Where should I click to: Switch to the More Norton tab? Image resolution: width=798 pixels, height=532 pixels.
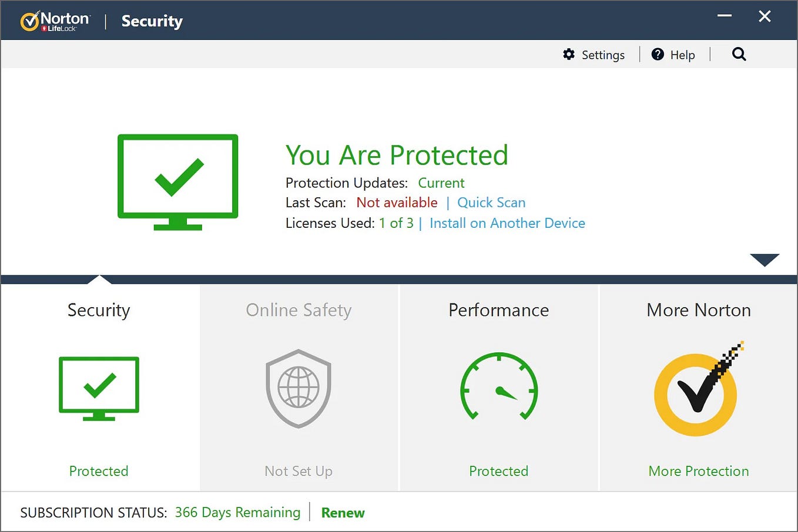tap(698, 310)
